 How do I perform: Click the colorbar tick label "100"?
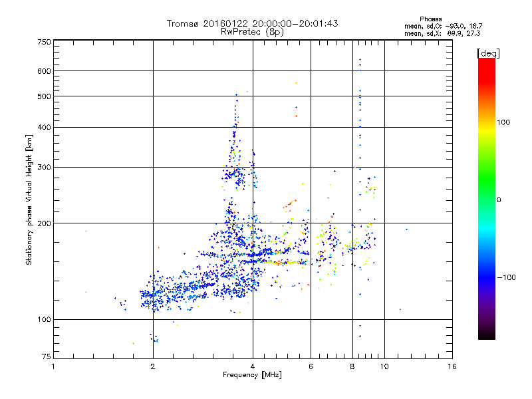(503, 122)
